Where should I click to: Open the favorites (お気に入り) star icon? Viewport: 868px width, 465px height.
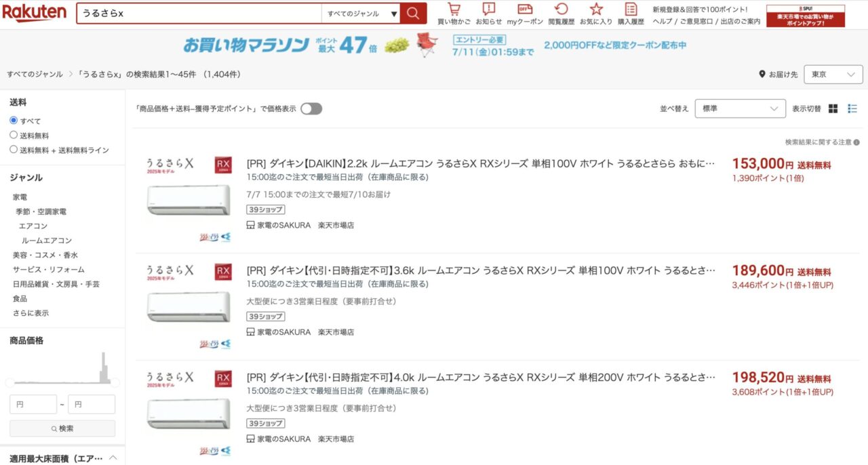point(596,9)
